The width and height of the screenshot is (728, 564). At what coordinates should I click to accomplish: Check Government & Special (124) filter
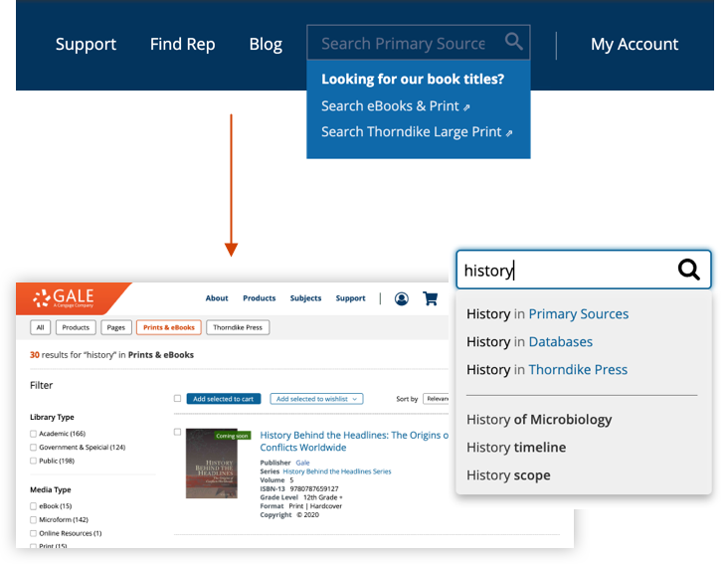[x=34, y=448]
